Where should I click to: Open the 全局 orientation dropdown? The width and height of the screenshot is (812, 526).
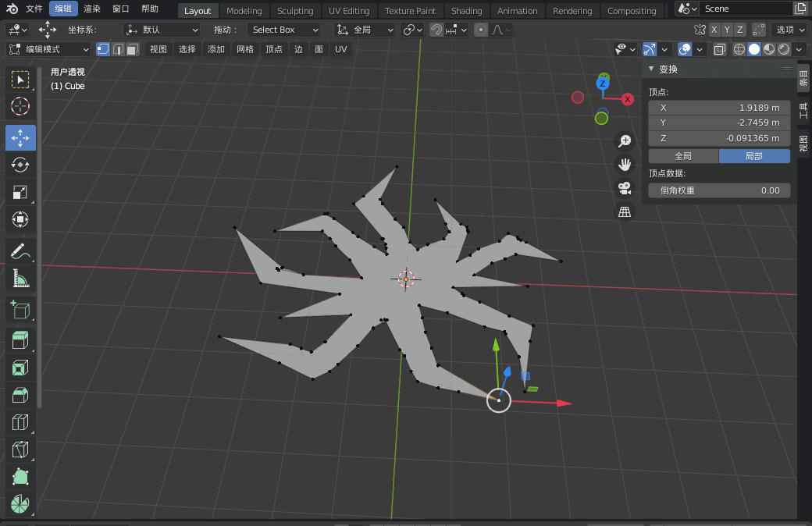365,30
